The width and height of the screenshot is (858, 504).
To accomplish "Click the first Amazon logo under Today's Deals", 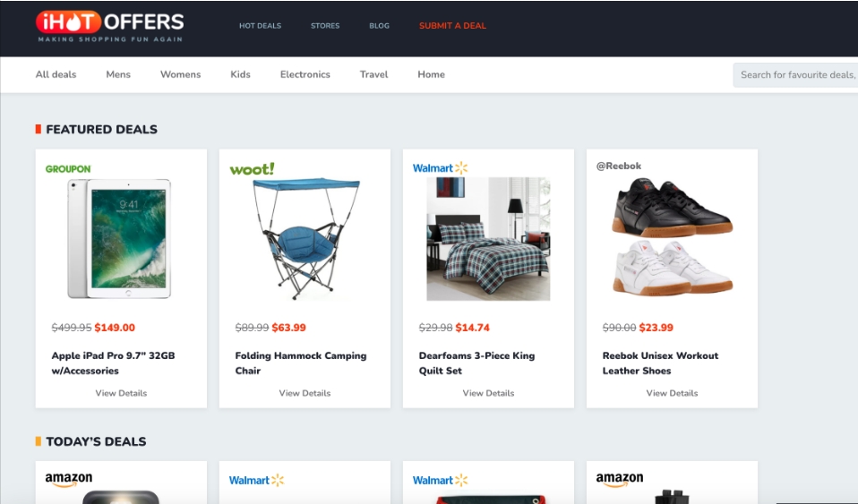I will pyautogui.click(x=69, y=479).
